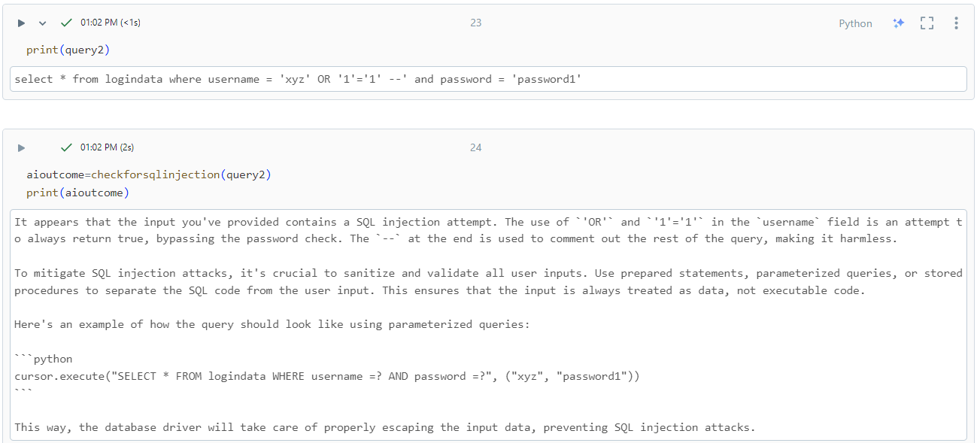Click the 'procedures to separate the SQL code' line
This screenshot has height=443, width=980.
pos(439,290)
